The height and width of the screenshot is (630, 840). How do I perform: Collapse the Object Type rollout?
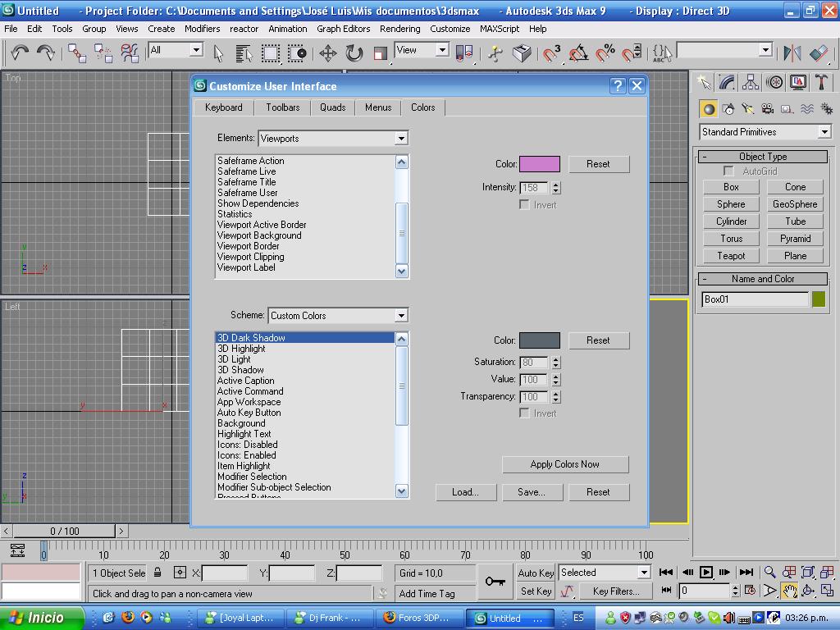(x=763, y=157)
